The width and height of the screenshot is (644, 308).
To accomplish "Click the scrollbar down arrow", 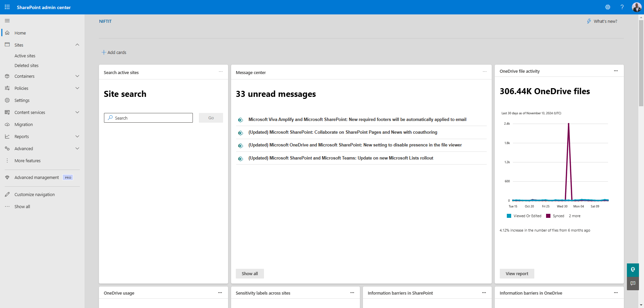I will click(641, 305).
